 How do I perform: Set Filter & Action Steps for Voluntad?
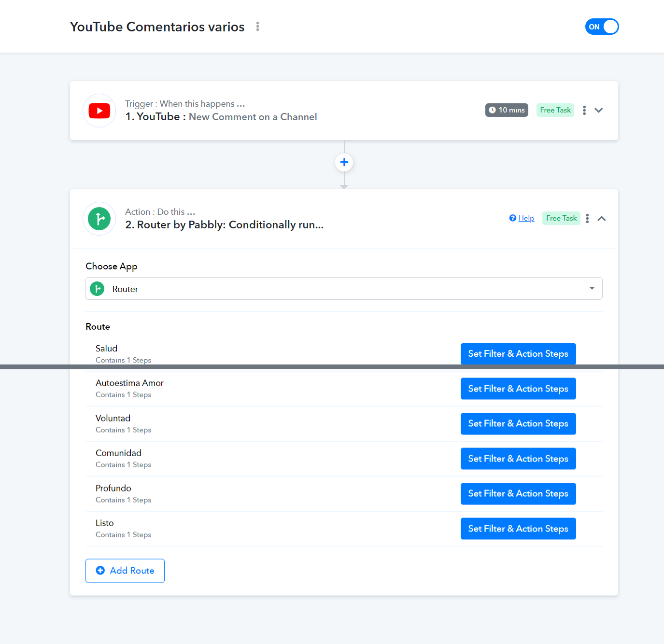click(x=518, y=424)
